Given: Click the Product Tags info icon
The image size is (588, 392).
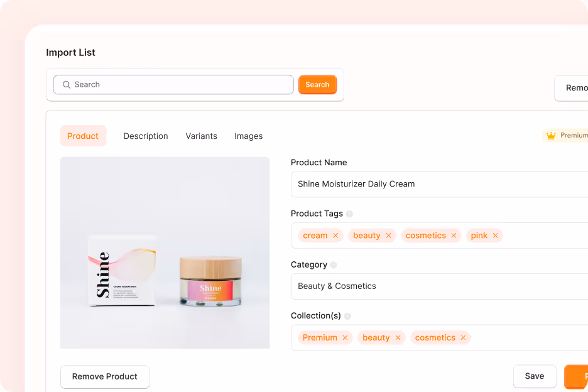Looking at the screenshot, I should tap(349, 214).
